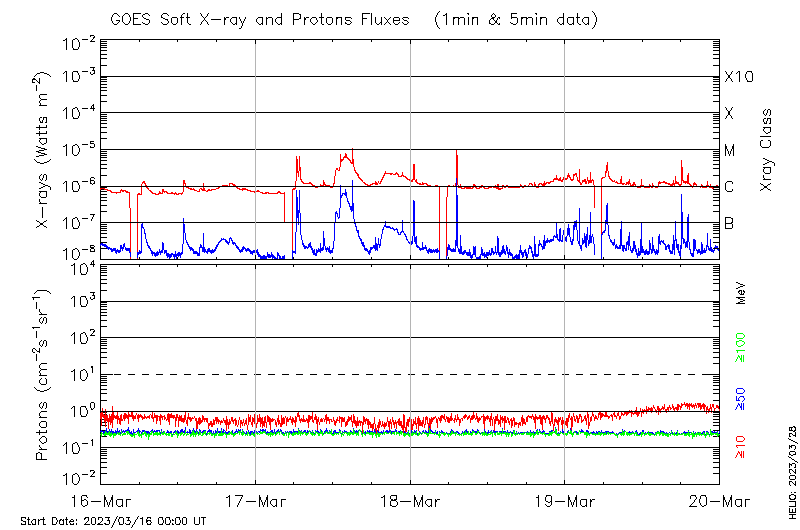Click the proton axis tick label for ten to the first

[82, 374]
